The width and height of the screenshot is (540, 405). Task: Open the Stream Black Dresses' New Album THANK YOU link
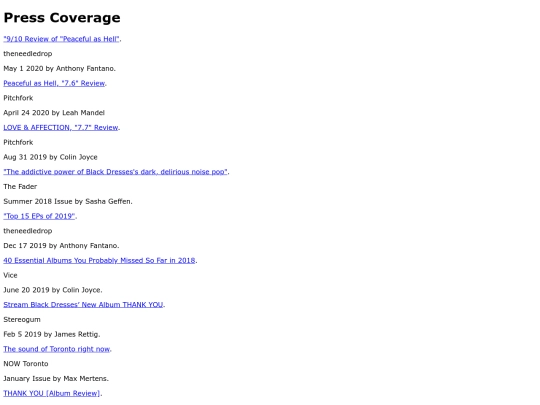tap(83, 305)
